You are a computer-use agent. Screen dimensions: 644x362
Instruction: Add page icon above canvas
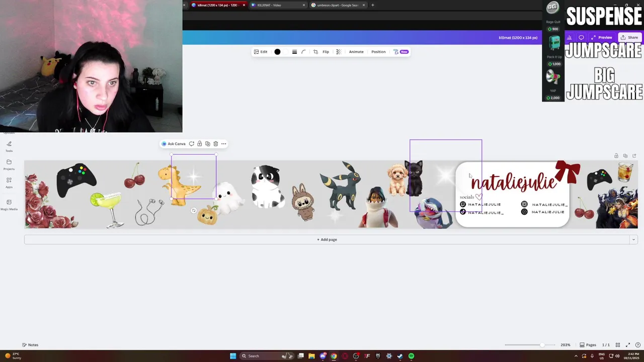click(634, 156)
